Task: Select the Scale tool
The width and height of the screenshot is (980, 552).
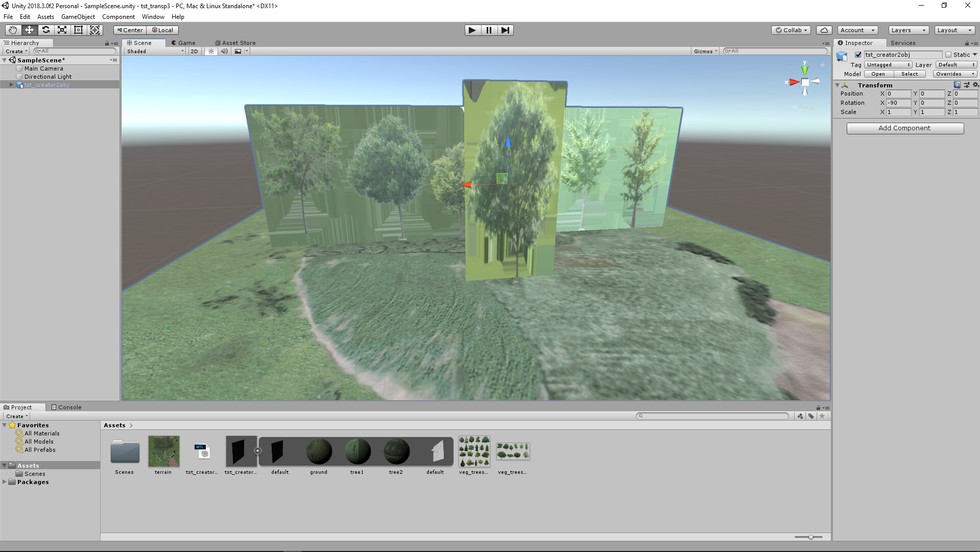Action: 62,30
